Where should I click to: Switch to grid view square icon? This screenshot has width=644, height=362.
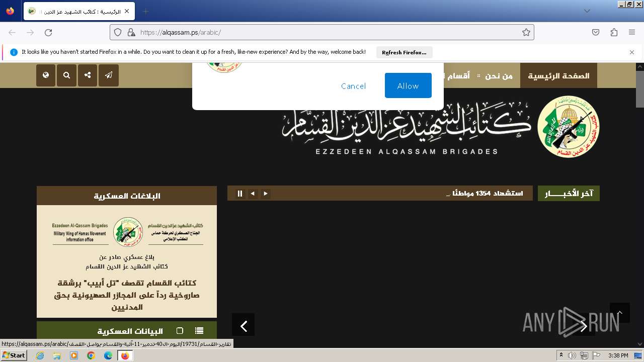180,331
